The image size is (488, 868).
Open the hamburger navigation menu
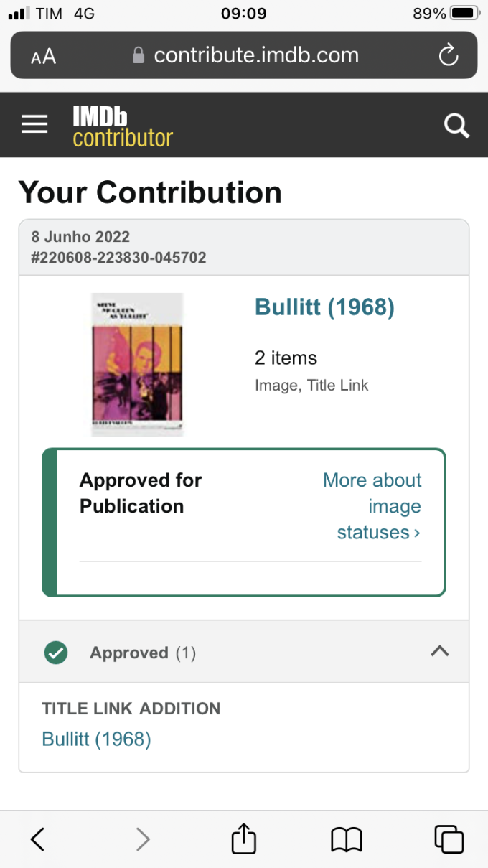(x=34, y=125)
